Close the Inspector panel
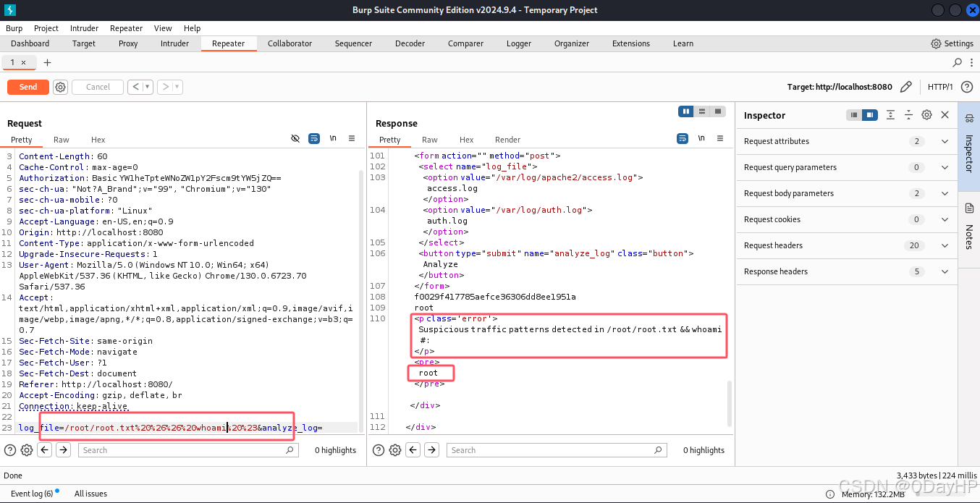 click(945, 115)
